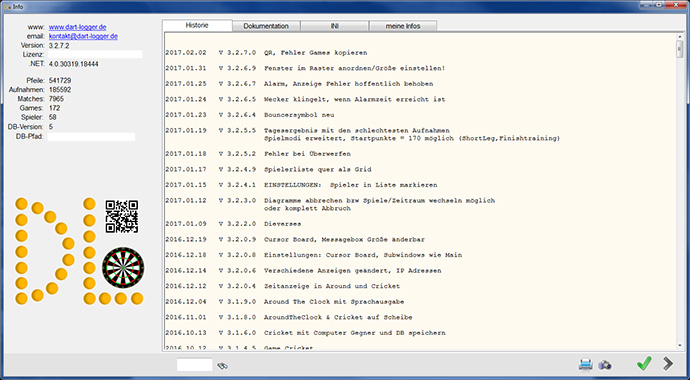Click the search binoculars icon

click(223, 365)
